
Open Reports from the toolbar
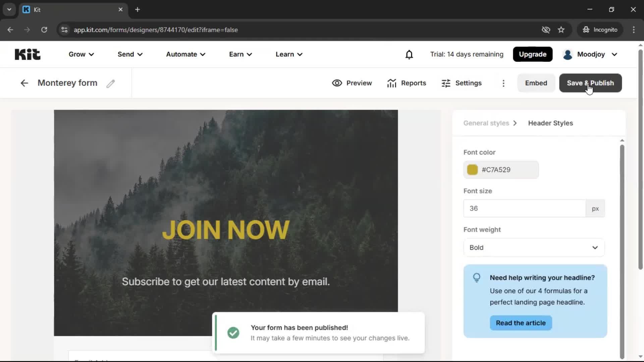[x=407, y=83]
